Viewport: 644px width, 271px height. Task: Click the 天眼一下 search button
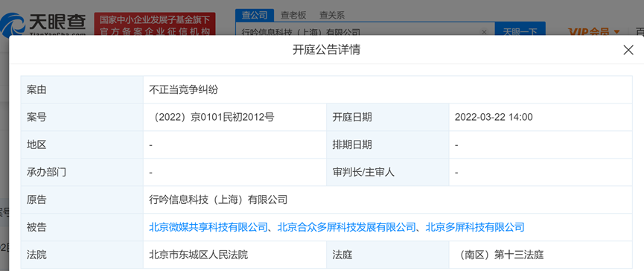click(x=520, y=30)
